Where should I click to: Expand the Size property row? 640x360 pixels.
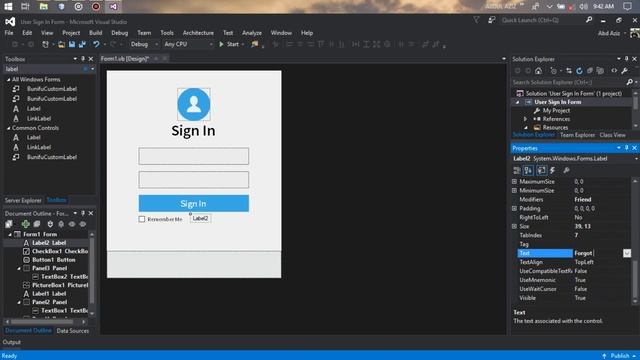click(x=514, y=226)
